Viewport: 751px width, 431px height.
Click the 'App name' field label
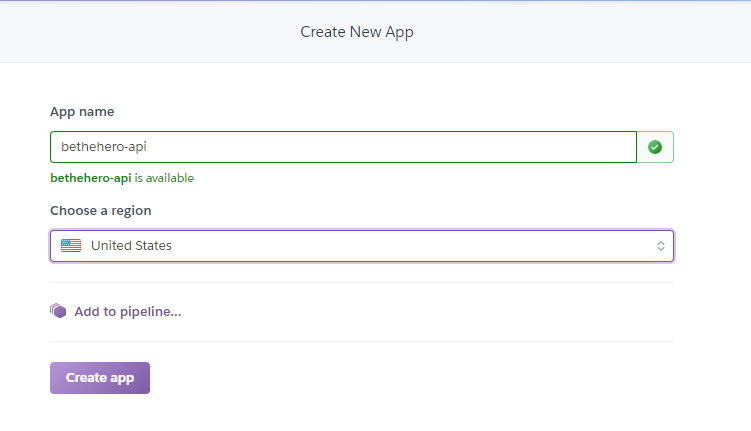click(82, 112)
